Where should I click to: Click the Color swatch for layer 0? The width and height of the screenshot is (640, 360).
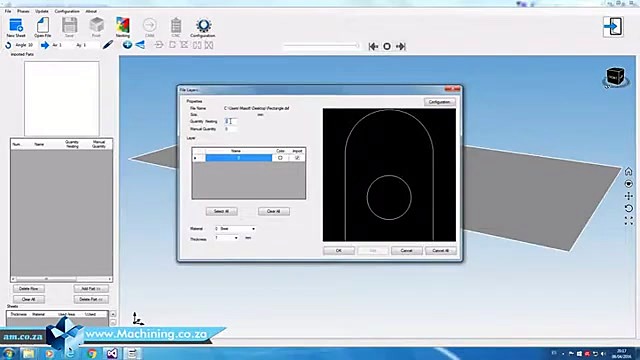[280, 158]
